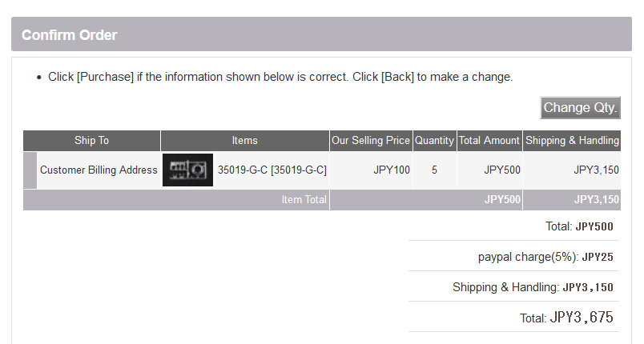Click the subtotal Total: JPY500 summary line

click(579, 226)
